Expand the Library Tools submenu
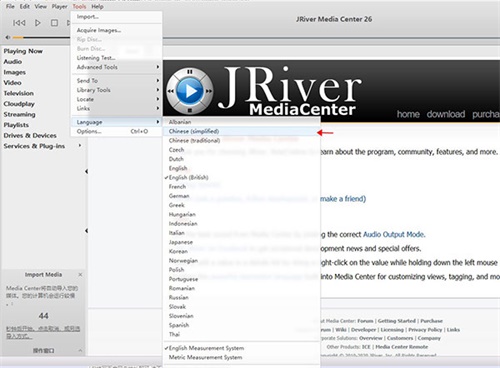This screenshot has width=500, height=368. pyautogui.click(x=116, y=90)
